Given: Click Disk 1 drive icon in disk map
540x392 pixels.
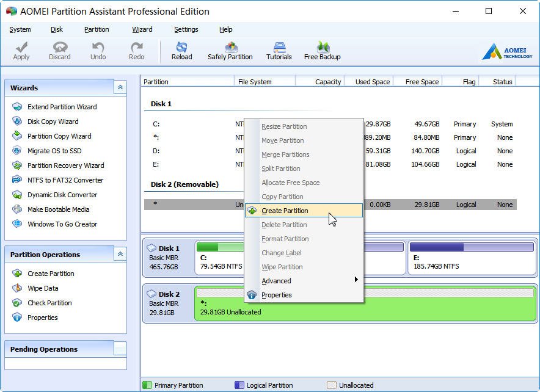Looking at the screenshot, I should (x=151, y=248).
